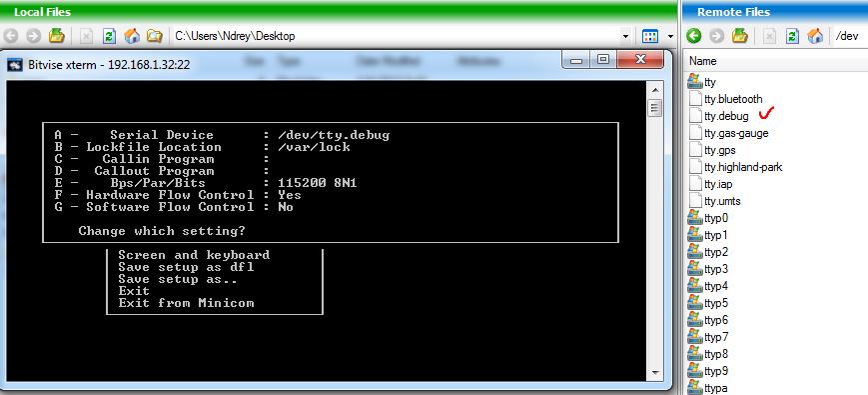
Task: Click the 'Change which setting?' prompt
Action: 162,231
